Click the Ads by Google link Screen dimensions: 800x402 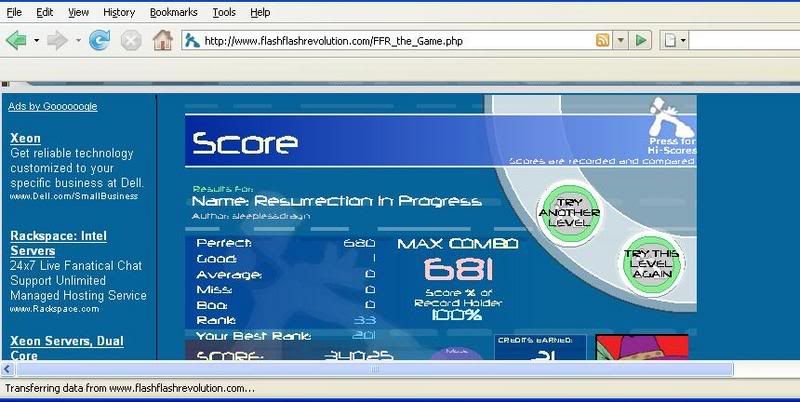[53, 106]
